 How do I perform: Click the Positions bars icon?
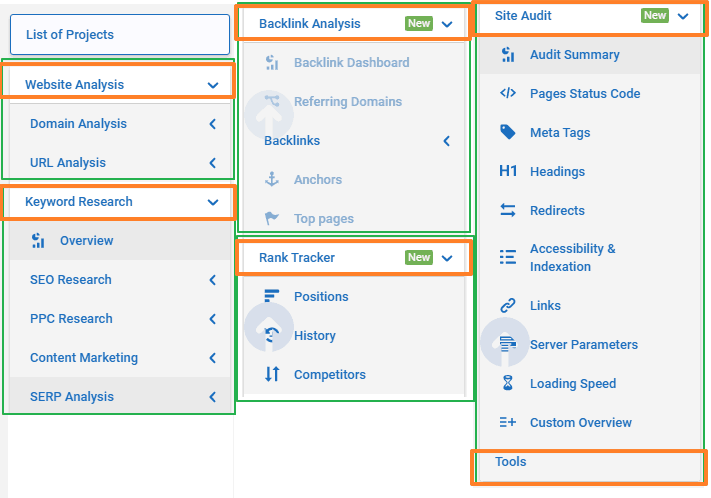272,296
